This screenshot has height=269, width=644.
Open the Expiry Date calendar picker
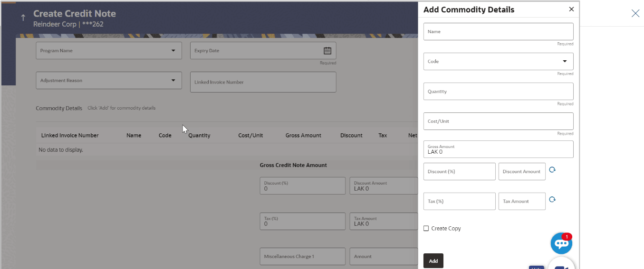point(327,51)
